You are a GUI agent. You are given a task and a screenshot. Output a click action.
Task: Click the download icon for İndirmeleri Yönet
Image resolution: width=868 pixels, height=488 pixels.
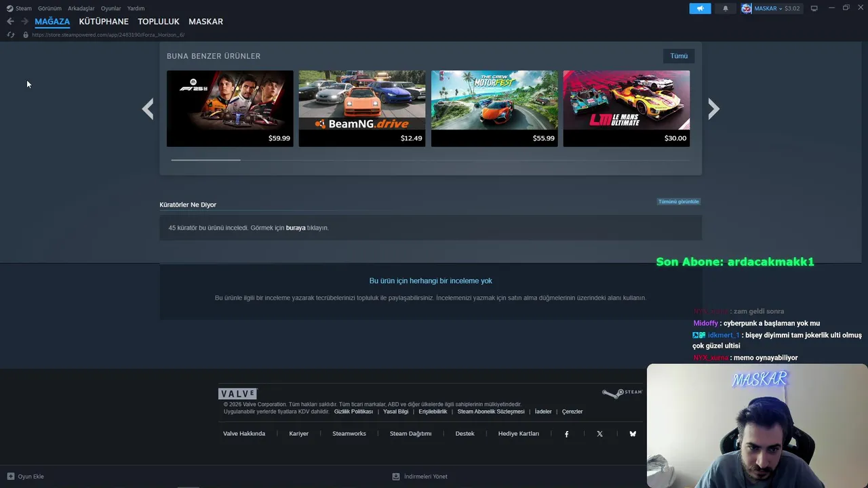pyautogui.click(x=396, y=476)
